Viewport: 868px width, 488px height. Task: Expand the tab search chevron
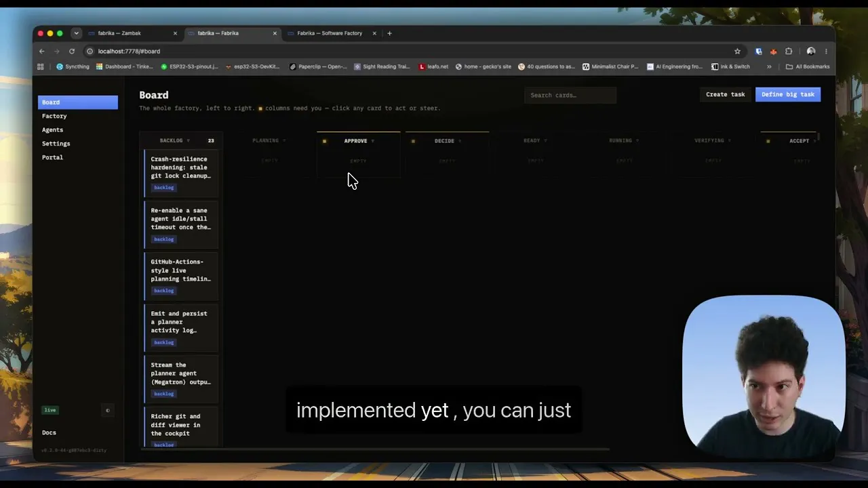click(x=76, y=33)
